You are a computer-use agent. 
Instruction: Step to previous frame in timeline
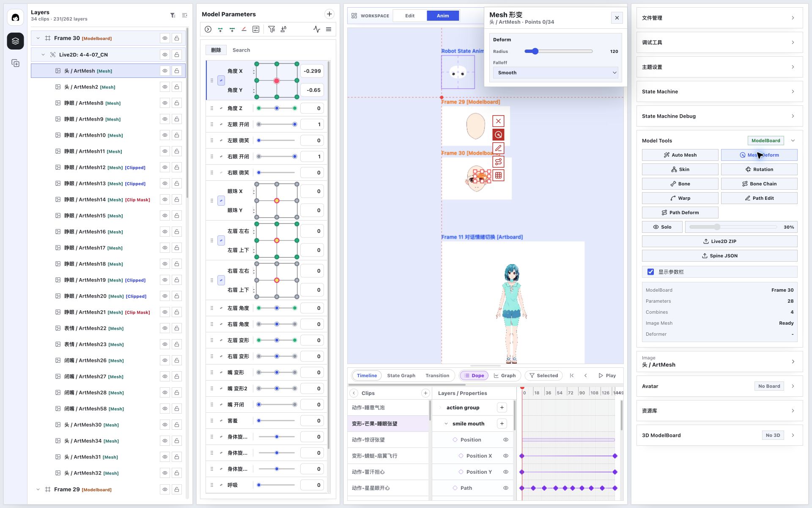[586, 375]
